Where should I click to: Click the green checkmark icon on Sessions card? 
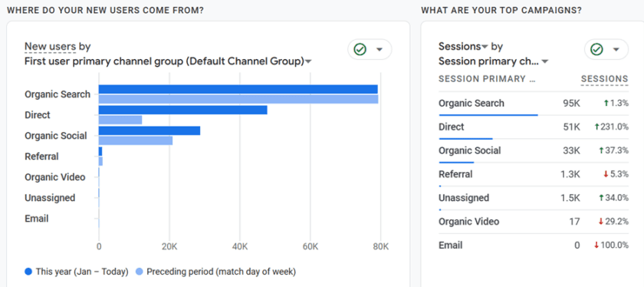[x=596, y=50]
